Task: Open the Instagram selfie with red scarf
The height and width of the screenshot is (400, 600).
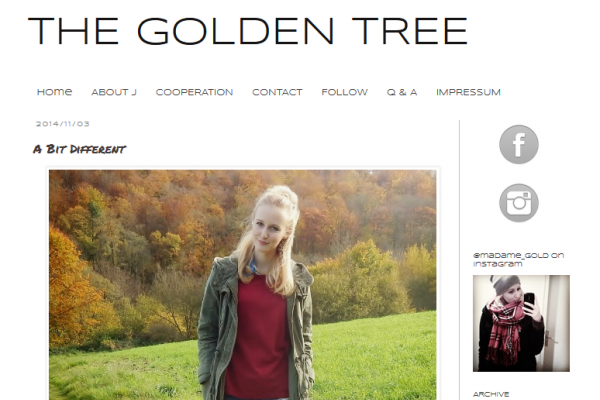Action: [521, 323]
